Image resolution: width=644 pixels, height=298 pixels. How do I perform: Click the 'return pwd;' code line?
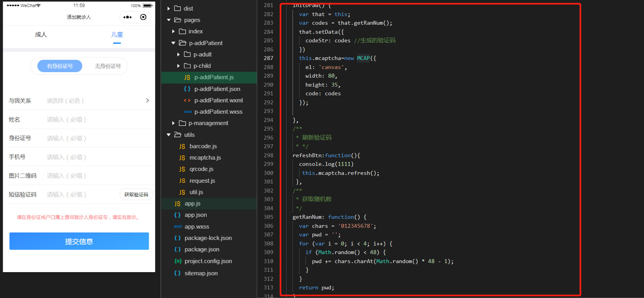pos(317,287)
